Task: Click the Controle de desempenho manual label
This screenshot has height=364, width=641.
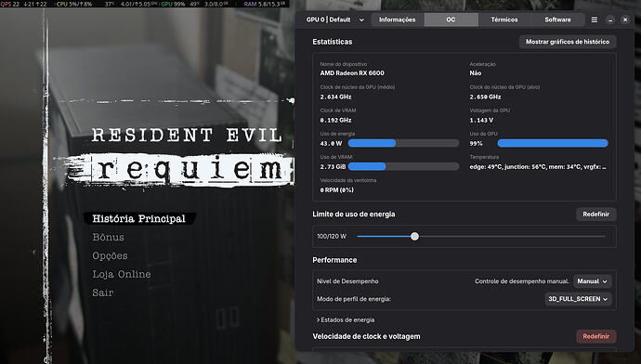Action: (x=522, y=281)
